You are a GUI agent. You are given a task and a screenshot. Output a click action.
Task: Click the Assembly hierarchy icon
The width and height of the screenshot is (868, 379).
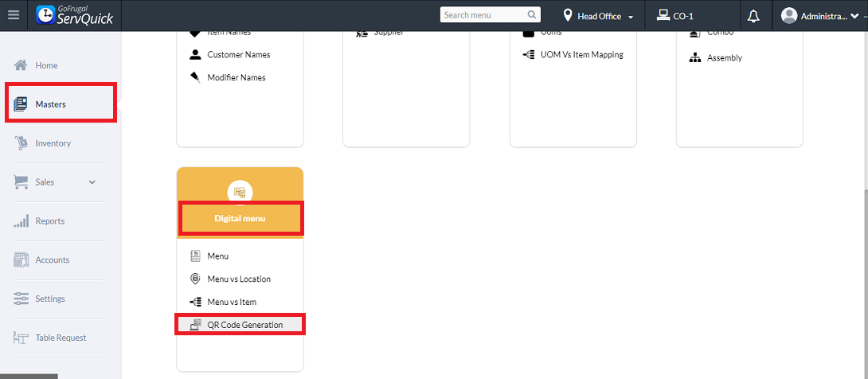click(x=695, y=57)
